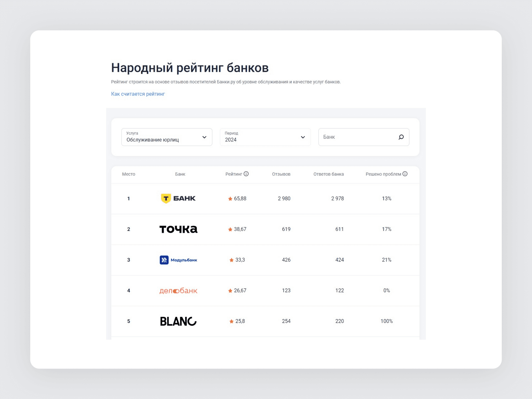532x399 pixels.
Task: Click the info icon next to Рейтинг
Action: [x=246, y=174]
